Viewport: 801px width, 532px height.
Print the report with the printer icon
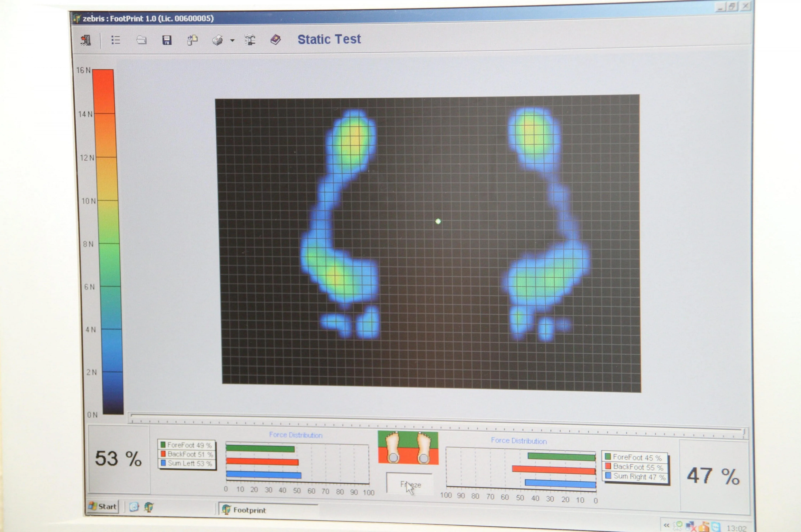pyautogui.click(x=217, y=40)
